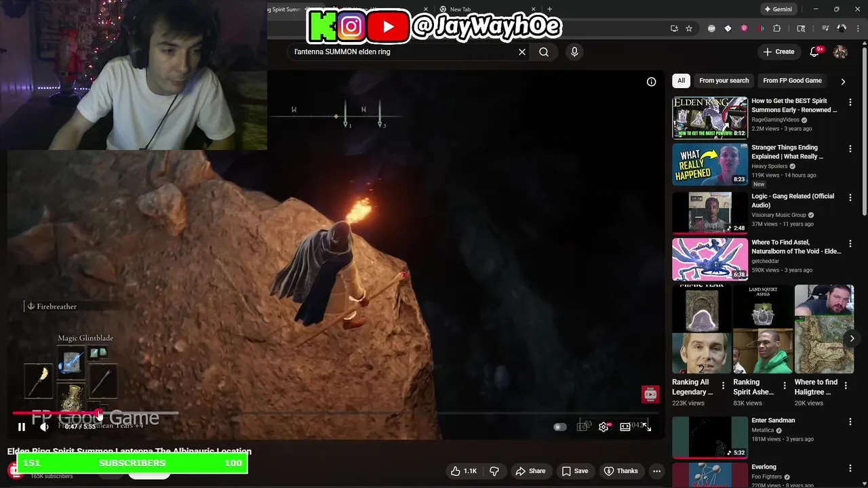
Task: Open Ranking Spirit Ashes short
Action: click(x=763, y=329)
